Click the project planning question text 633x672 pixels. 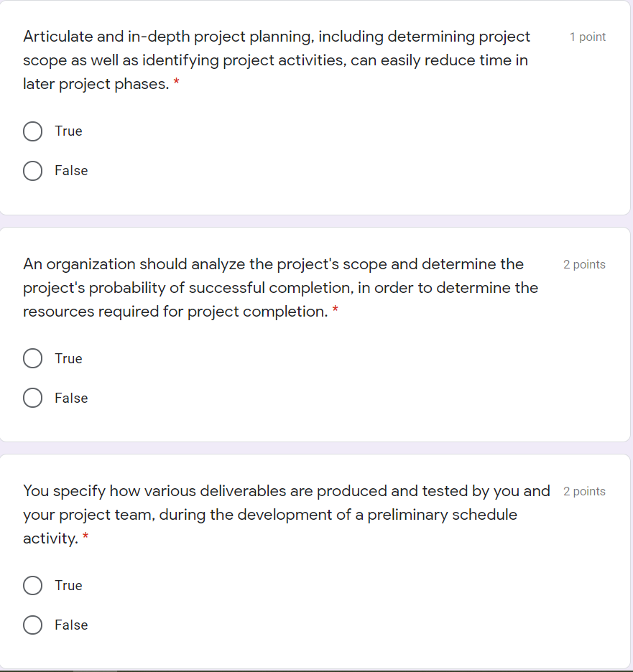tap(276, 60)
